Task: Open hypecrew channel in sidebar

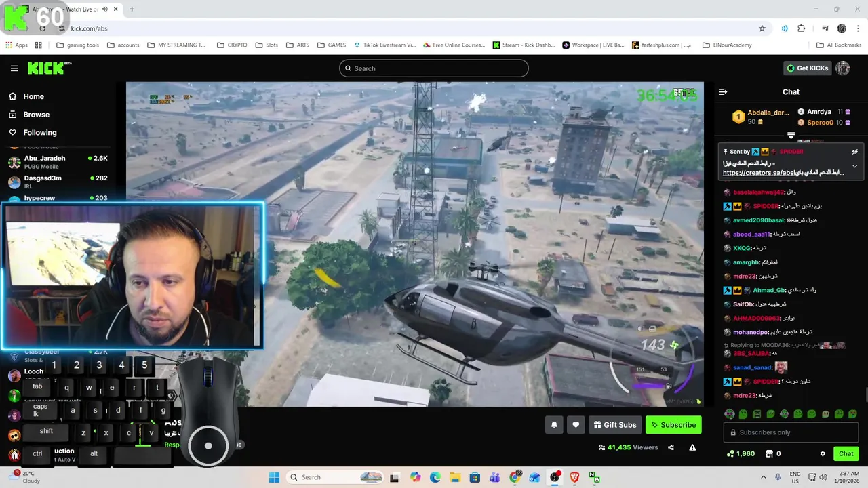Action: coord(58,198)
